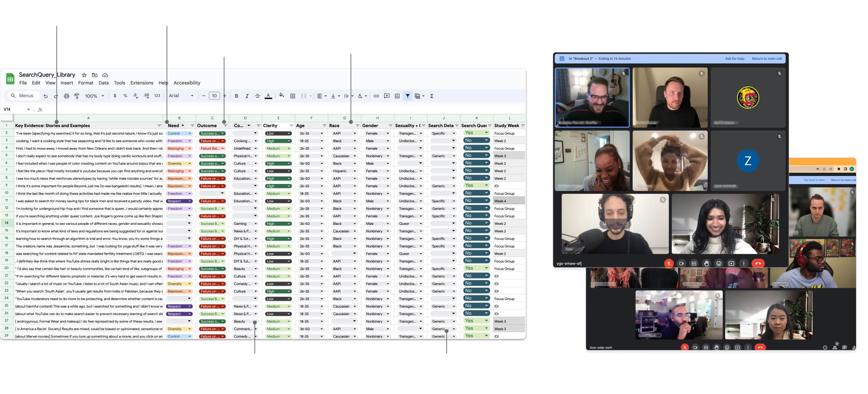Screen dimensions: 868x394
Task: Open the Arial font dropdown
Action: [x=181, y=96]
